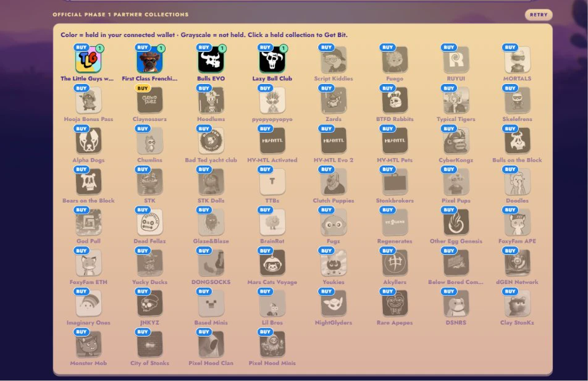Click the "FoxyFam APE" label
This screenshot has width=588, height=381.
tap(517, 241)
